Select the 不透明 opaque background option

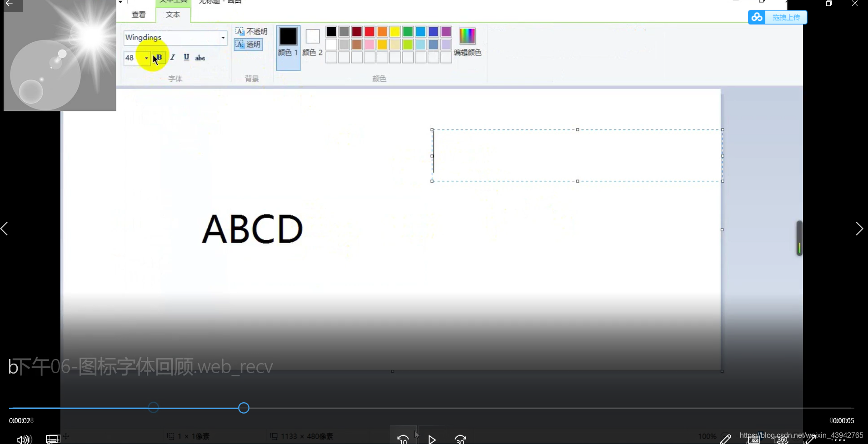tap(251, 31)
